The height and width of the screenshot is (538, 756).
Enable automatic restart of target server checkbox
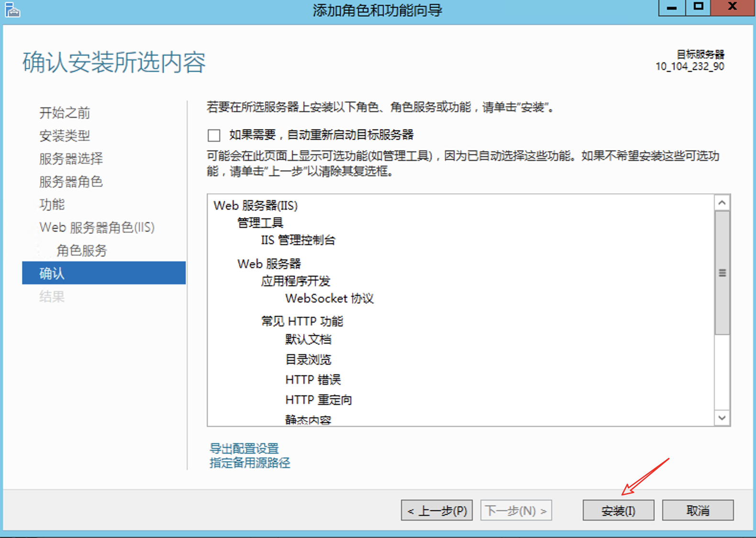point(214,135)
